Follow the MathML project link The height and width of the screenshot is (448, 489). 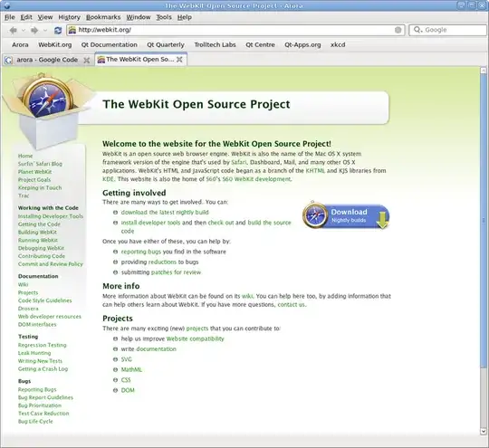pos(131,370)
